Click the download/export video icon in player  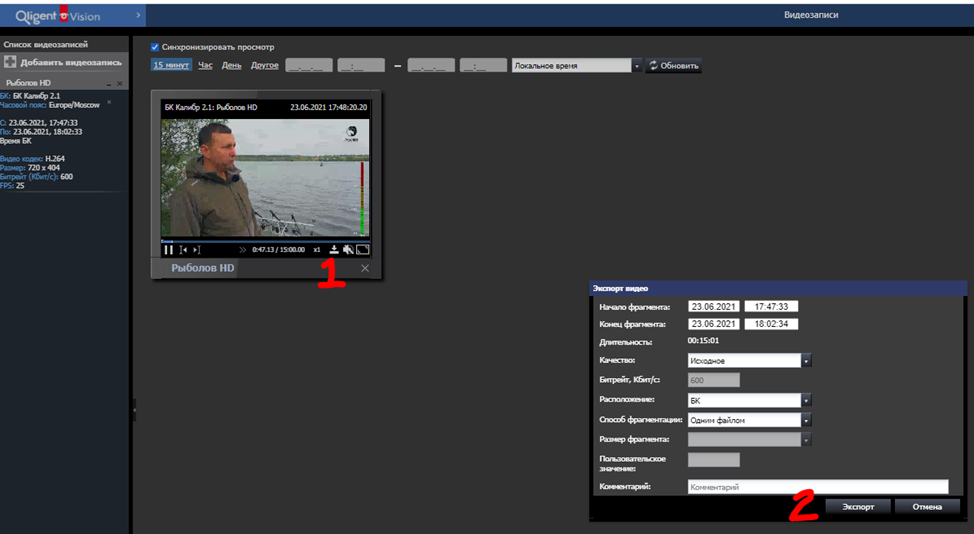tap(334, 250)
